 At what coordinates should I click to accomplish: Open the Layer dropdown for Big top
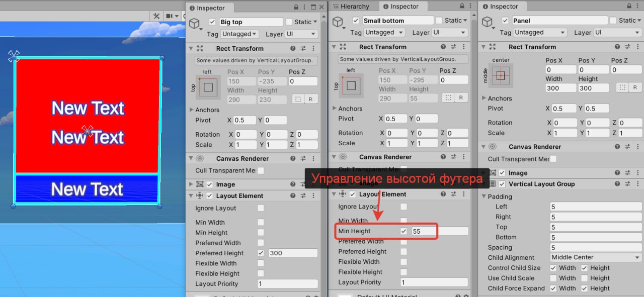click(302, 34)
